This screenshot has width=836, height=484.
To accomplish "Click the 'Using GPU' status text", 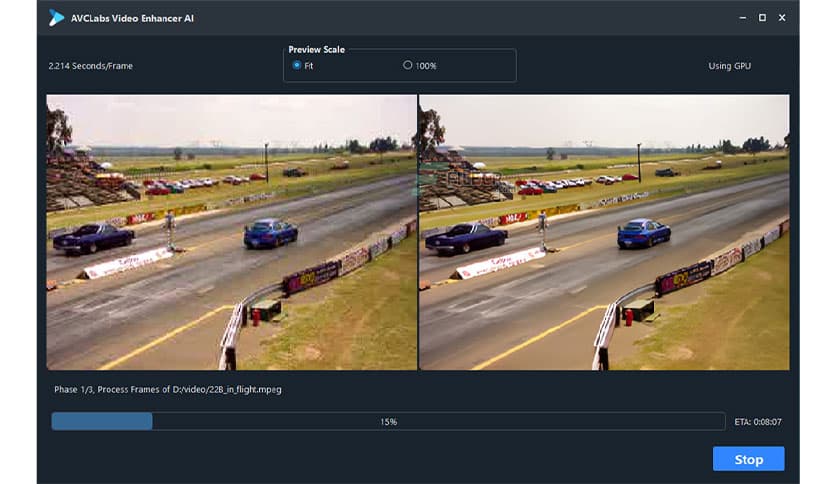I will 729,66.
